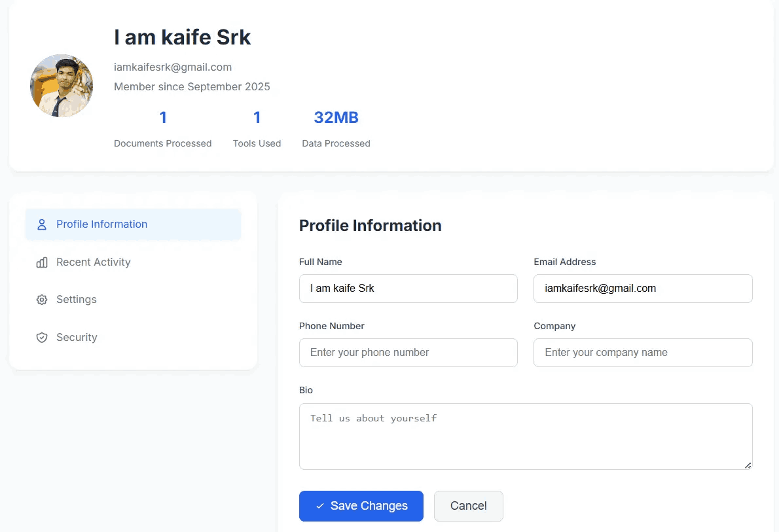This screenshot has height=532, width=779.
Task: Click the bar chart icon for Recent Activity
Action: (42, 262)
